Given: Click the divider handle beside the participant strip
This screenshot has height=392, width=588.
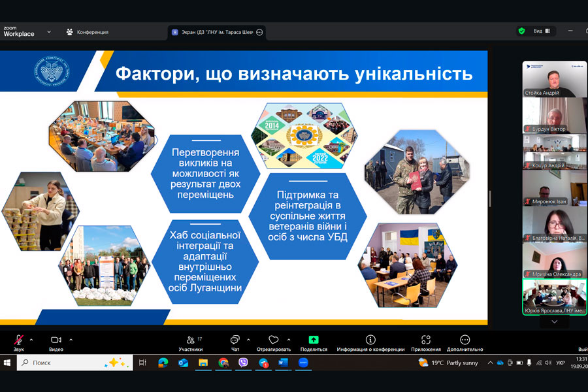Looking at the screenshot, I should point(490,198).
